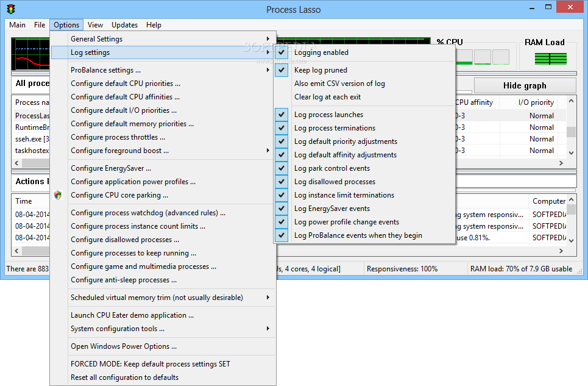Click the RAM Load green meter graphic
588x386 pixels.
[x=550, y=59]
